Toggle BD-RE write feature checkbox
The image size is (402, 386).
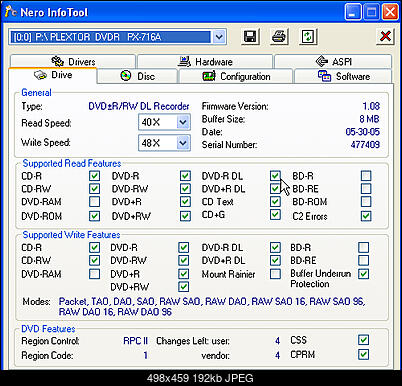click(x=363, y=260)
